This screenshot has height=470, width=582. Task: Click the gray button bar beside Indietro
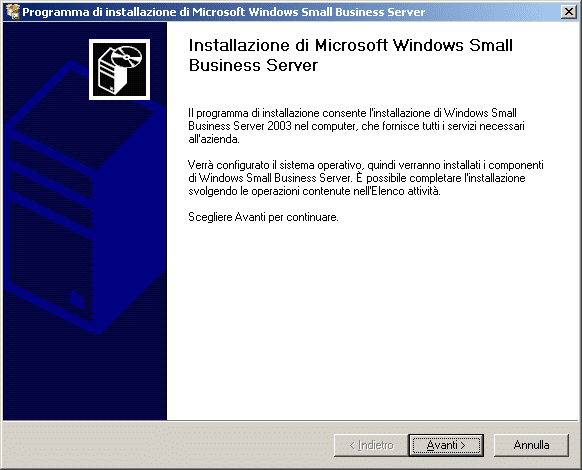point(167,445)
